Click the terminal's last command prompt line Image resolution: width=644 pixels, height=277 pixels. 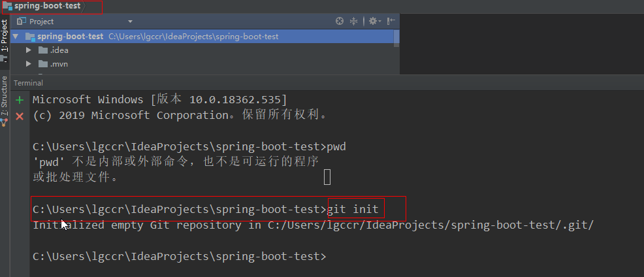coord(179,257)
